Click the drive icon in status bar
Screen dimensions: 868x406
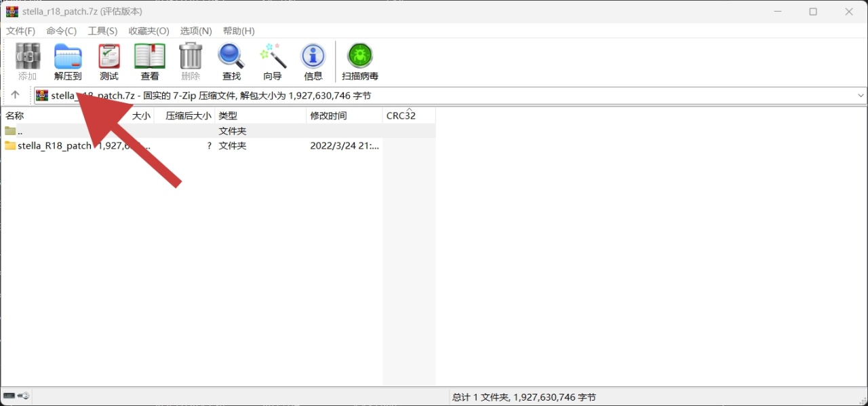tap(9, 396)
